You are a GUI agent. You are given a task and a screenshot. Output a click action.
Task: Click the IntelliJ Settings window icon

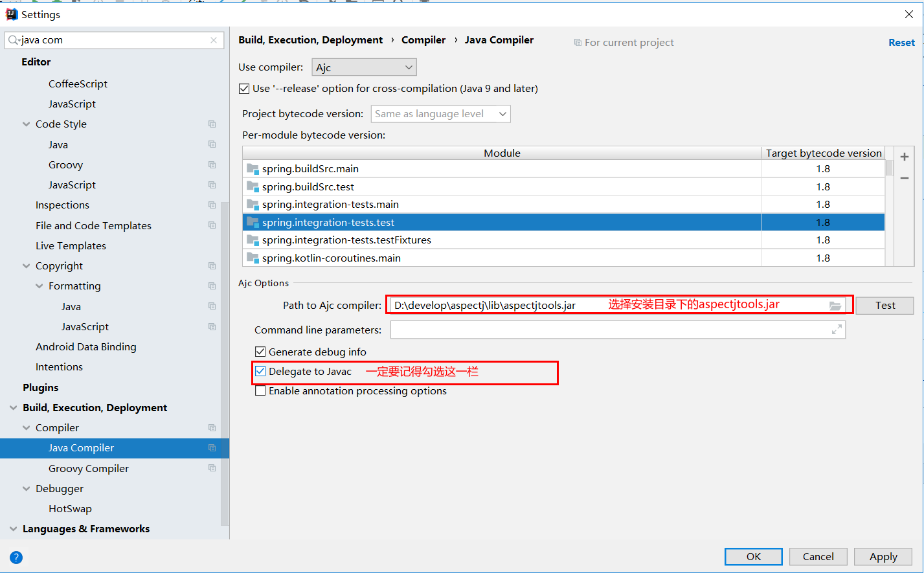(x=11, y=14)
